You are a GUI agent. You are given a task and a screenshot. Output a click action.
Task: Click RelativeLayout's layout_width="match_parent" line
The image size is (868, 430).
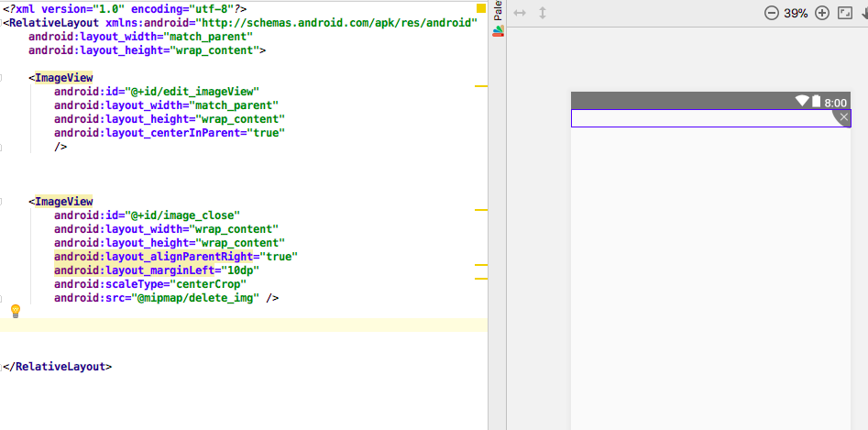[x=140, y=37]
